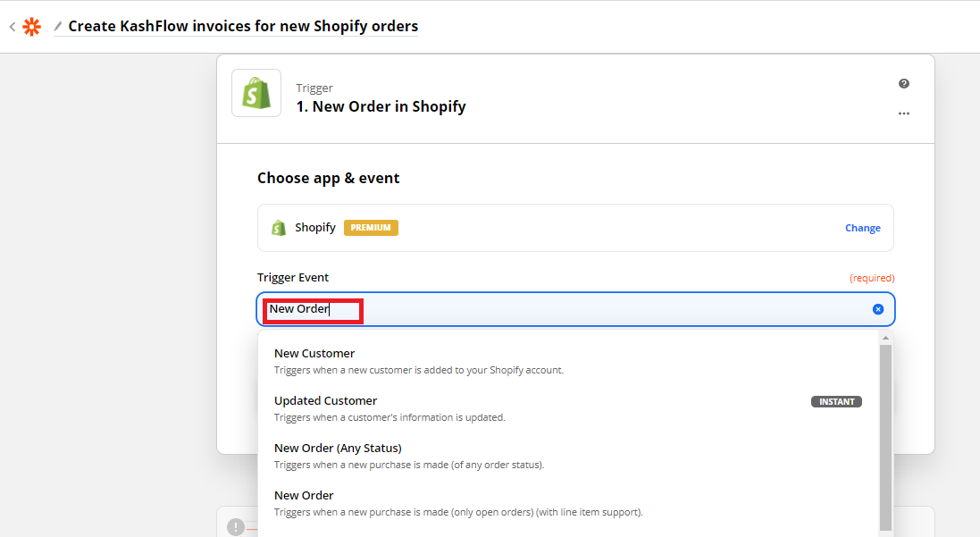Choose the Updated Customer trigger option
The height and width of the screenshot is (537, 980).
point(325,401)
